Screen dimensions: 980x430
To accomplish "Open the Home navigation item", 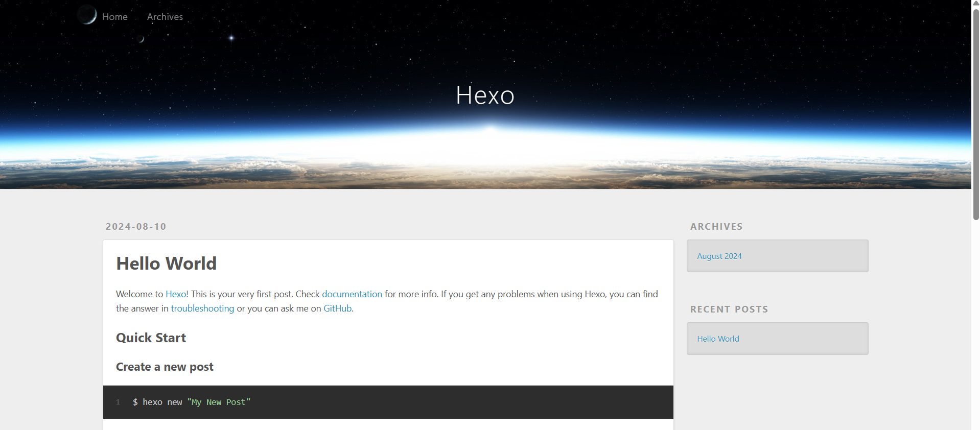I will (115, 17).
